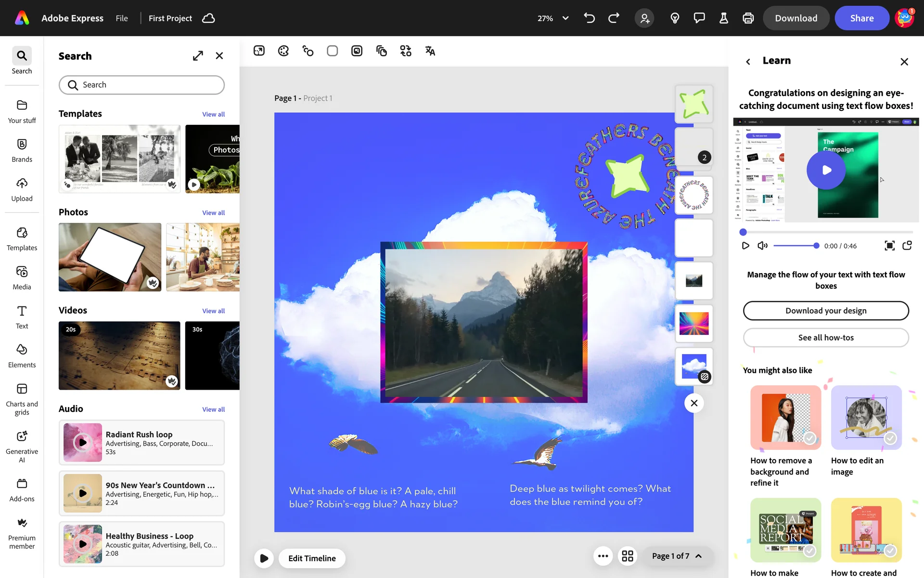Play the Radiant Rush loop audio

coord(83,442)
